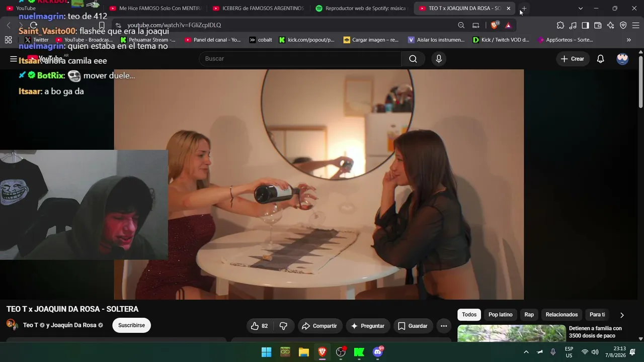Open Discord from the taskbar
Image resolution: width=644 pixels, height=362 pixels.
(378, 352)
